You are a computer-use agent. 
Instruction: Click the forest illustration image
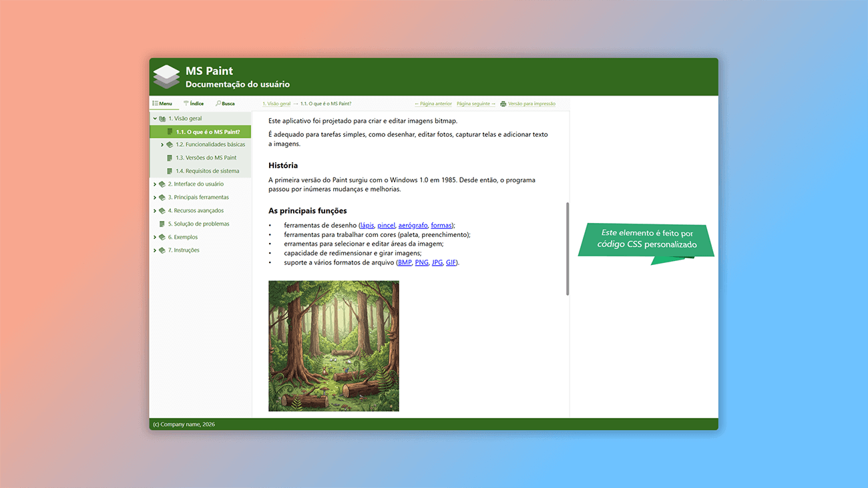(x=334, y=346)
